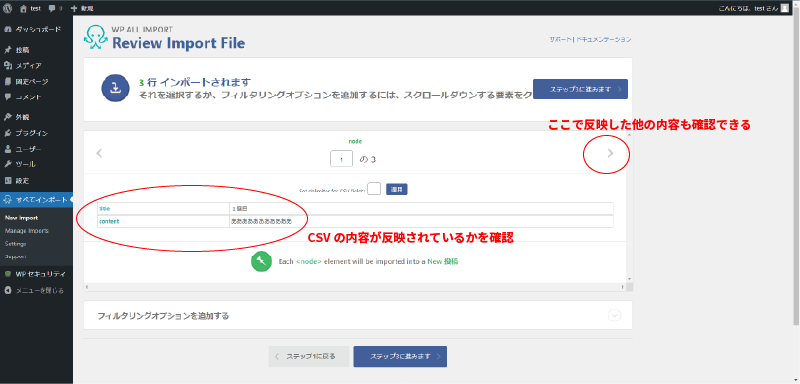The image size is (800, 384).
Task: Click the あああ content value cell
Action: click(x=421, y=221)
